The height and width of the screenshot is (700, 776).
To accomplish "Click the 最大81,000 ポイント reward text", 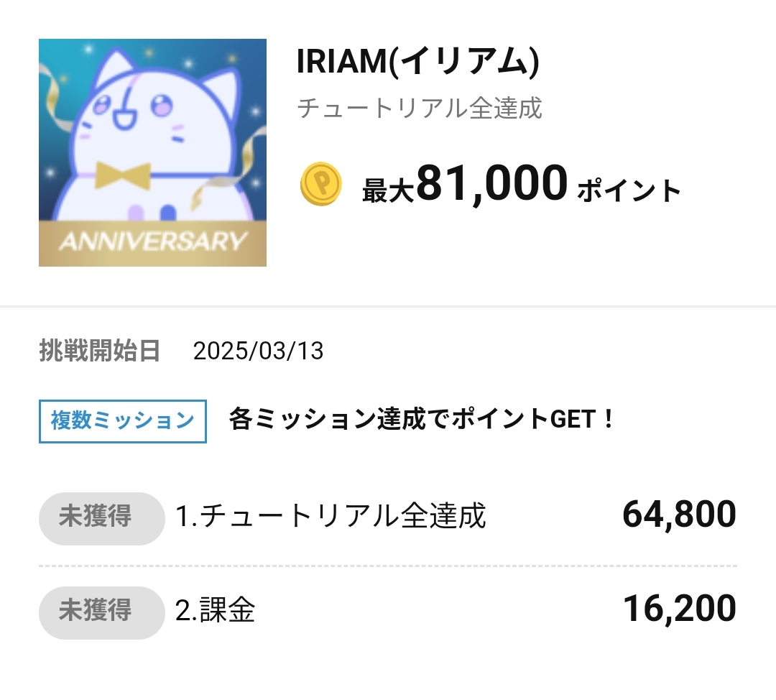I will click(x=522, y=184).
